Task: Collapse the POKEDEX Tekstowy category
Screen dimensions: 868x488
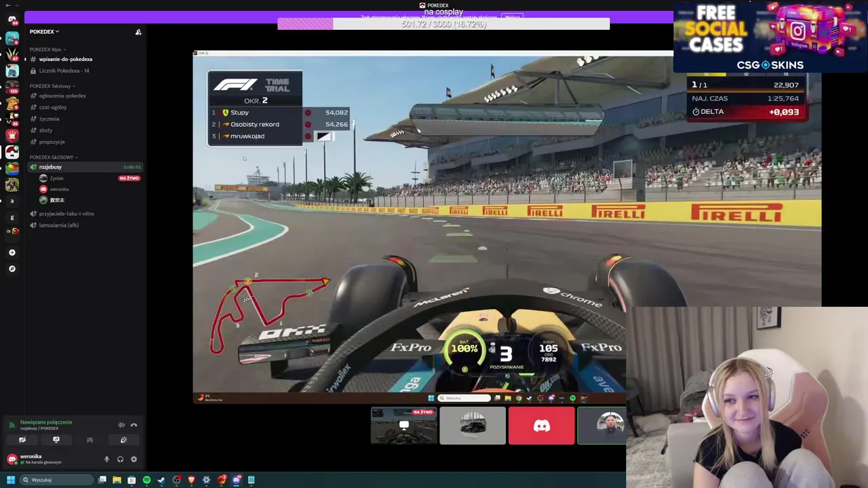Action: tap(52, 86)
